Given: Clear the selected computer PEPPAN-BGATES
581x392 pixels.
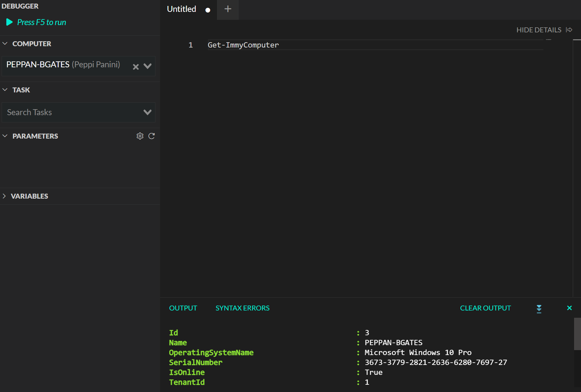Looking at the screenshot, I should pos(136,67).
